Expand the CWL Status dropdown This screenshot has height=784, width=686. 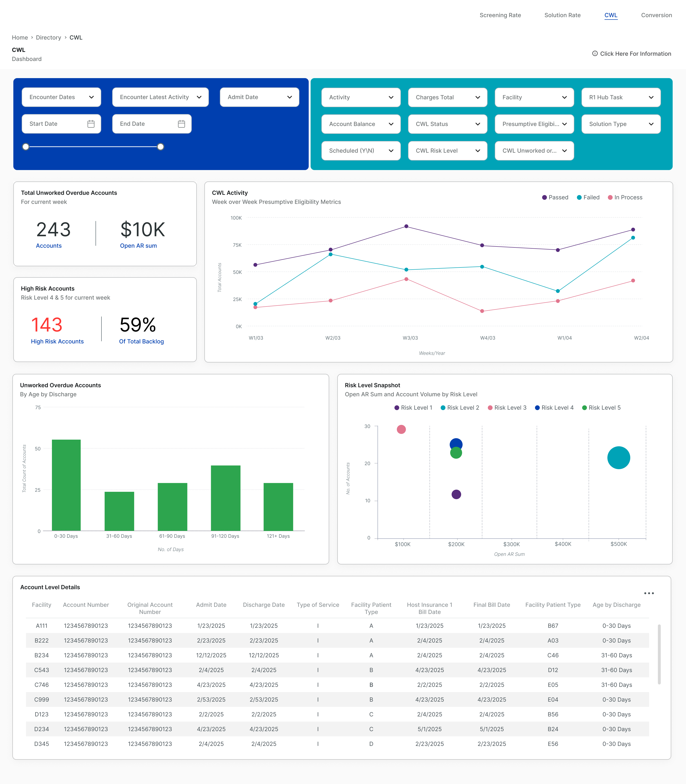(x=448, y=124)
